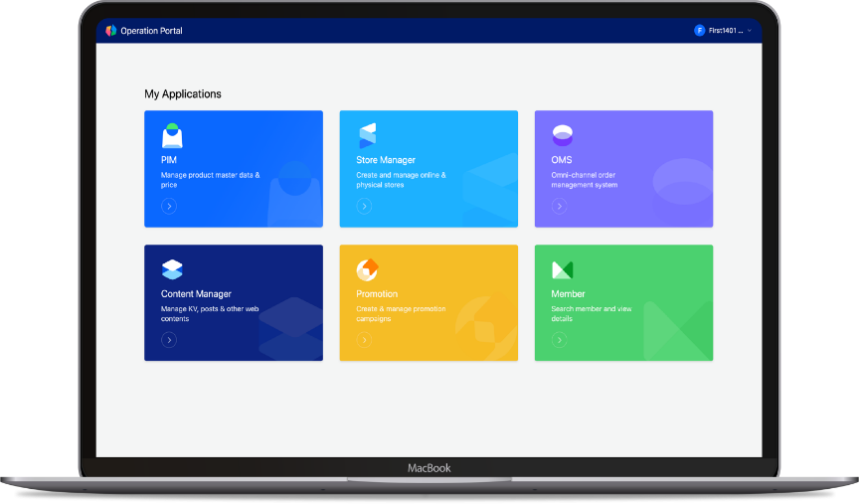Click the Member search description text
Viewport: 859px width, 504px height.
click(590, 314)
